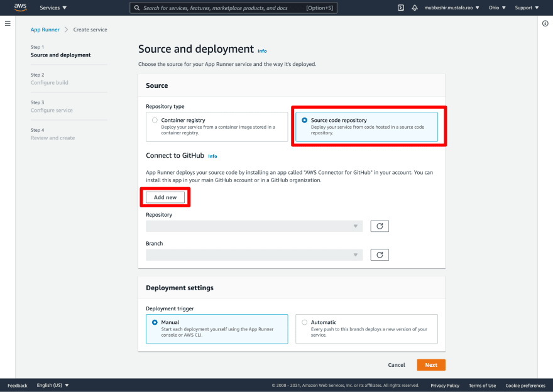Open the notifications bell icon
The image size is (553, 392).
415,8
